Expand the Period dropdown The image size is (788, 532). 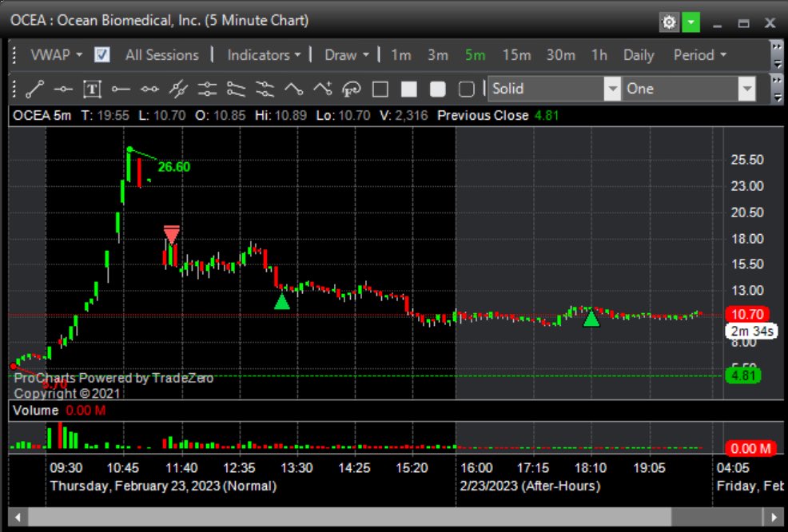click(699, 54)
